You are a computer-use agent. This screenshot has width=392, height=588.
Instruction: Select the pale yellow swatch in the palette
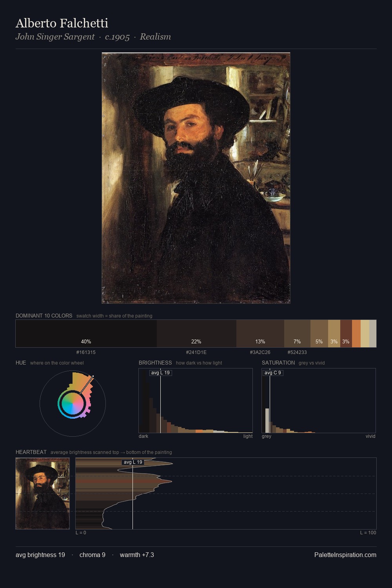(x=365, y=334)
